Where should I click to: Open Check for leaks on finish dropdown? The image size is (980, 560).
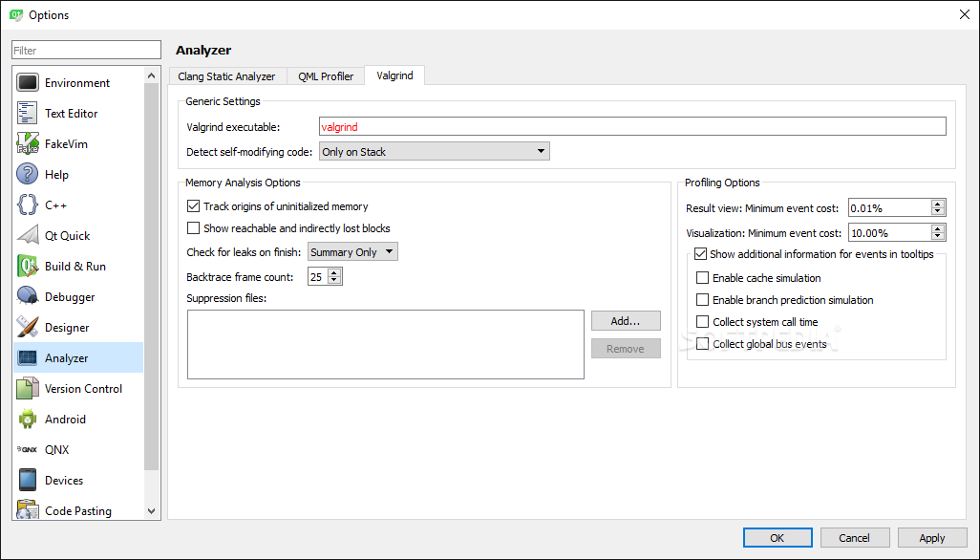click(x=352, y=252)
